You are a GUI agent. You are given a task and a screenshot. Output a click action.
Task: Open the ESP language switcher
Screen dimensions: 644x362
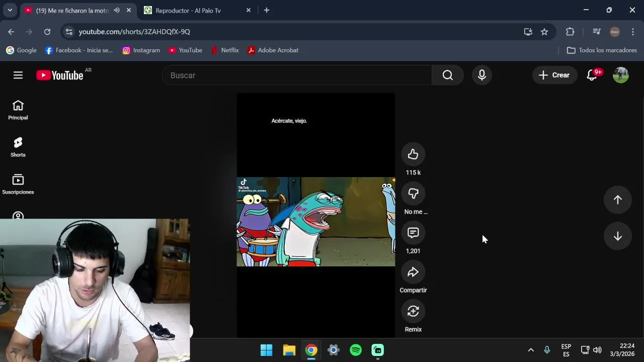[566, 350]
